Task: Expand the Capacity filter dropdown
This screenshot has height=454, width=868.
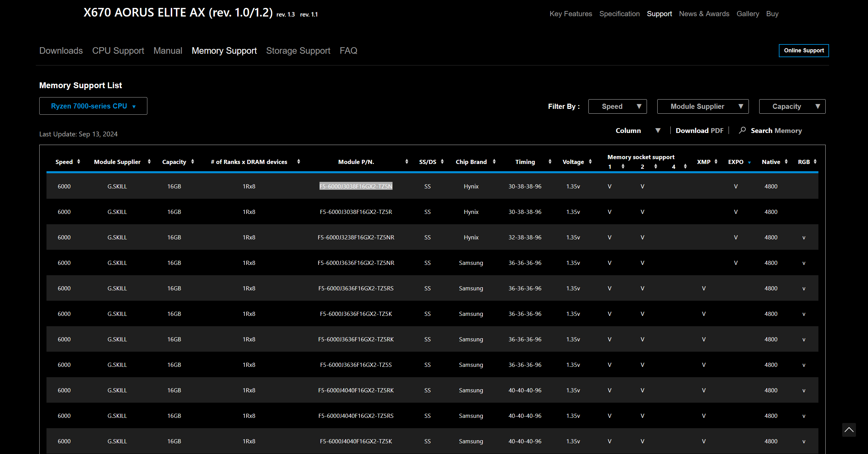Action: (792, 106)
